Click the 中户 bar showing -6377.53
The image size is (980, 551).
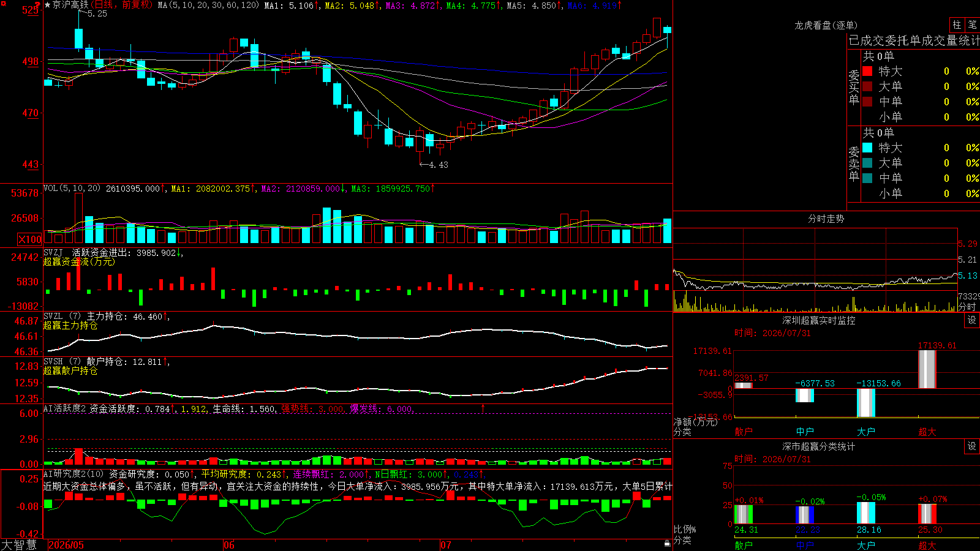(x=805, y=395)
